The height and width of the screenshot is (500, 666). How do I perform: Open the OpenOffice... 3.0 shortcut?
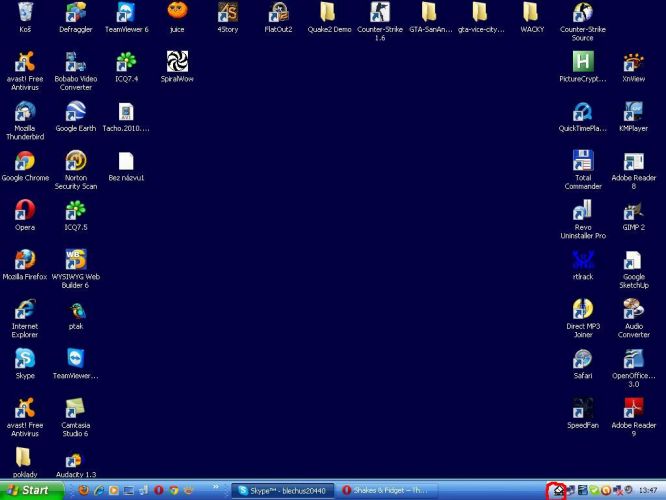[633, 368]
